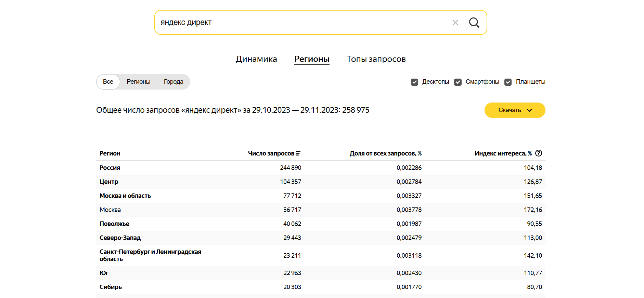Click the 104 357 requests value
The width and height of the screenshot is (644, 298).
291,182
